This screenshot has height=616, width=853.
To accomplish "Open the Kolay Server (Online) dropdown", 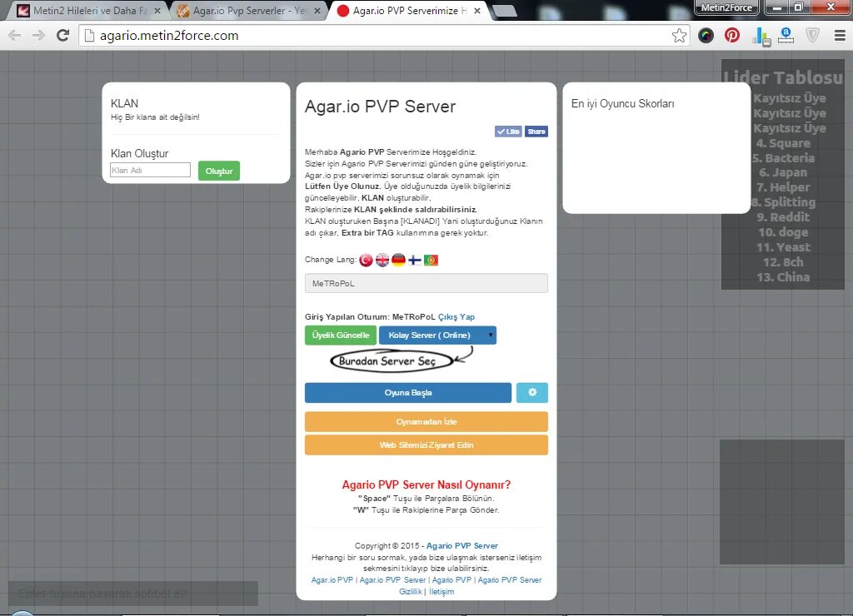I will pyautogui.click(x=437, y=335).
